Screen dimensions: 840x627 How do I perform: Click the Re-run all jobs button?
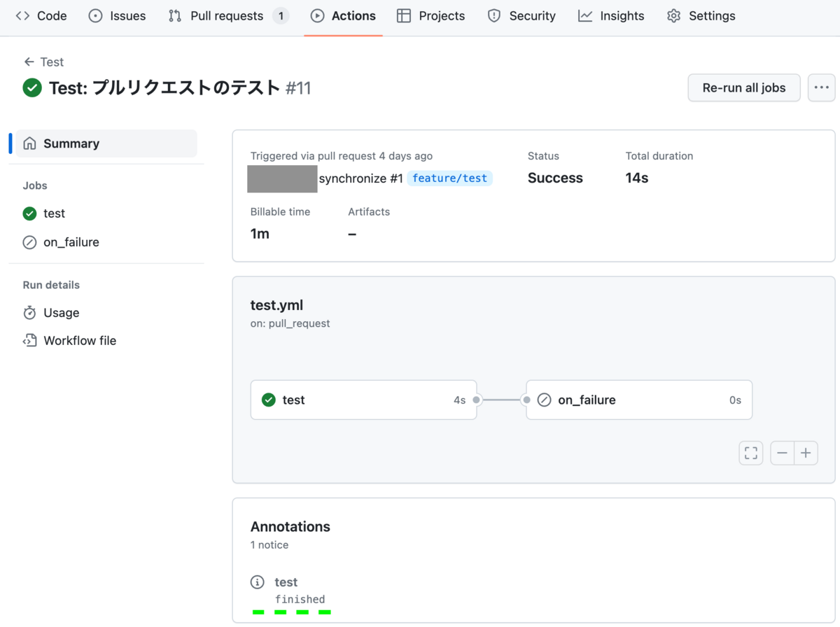coord(743,87)
